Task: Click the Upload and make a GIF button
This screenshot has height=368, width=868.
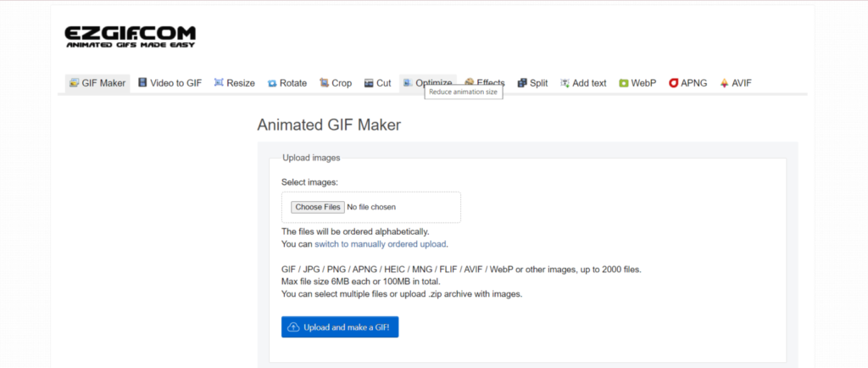Action: pyautogui.click(x=339, y=326)
